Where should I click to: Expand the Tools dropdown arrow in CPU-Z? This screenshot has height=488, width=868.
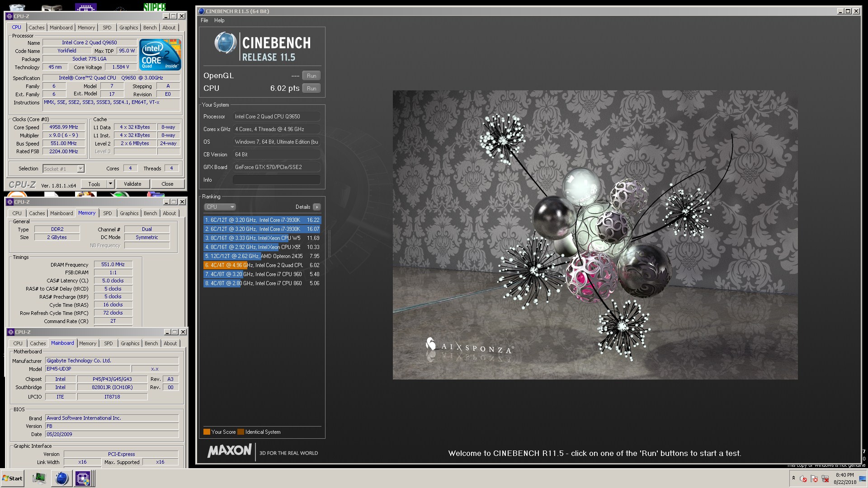tap(110, 184)
